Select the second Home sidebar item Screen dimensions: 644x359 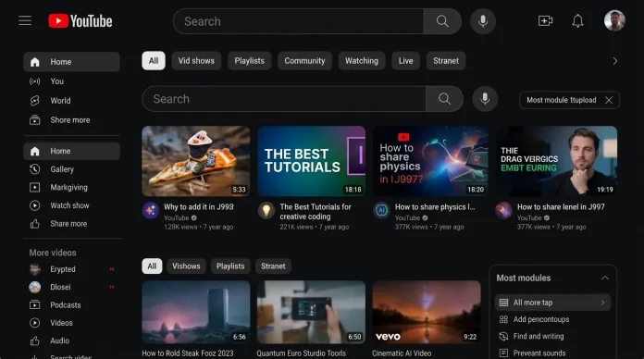71,151
